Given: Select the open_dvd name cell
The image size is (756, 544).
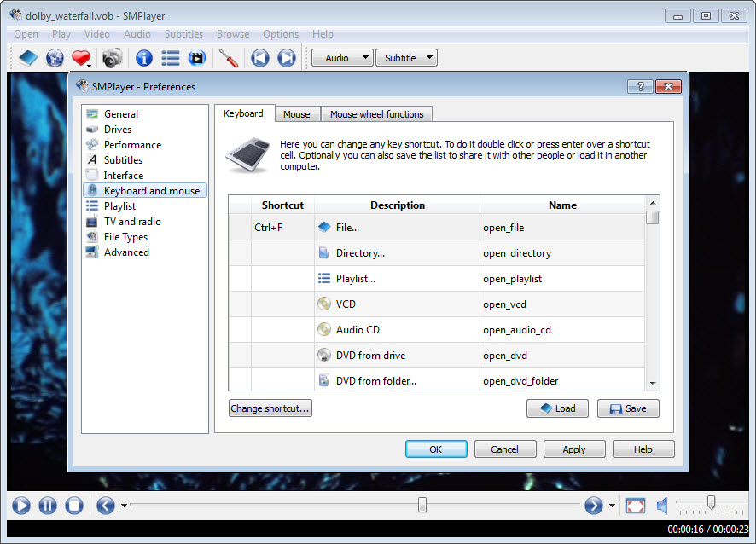Looking at the screenshot, I should (x=562, y=355).
